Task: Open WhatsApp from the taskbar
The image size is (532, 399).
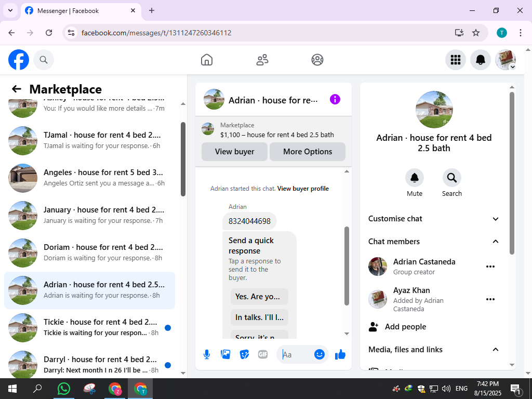Action: click(x=64, y=389)
